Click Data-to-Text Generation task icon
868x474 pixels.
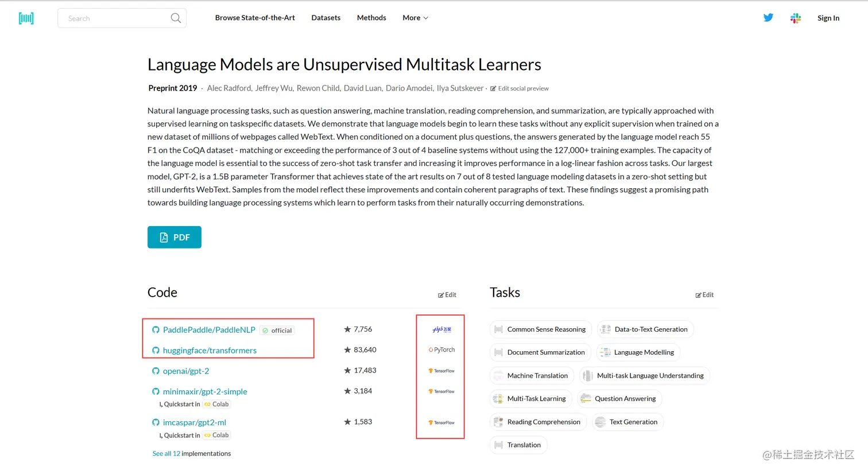[606, 329]
